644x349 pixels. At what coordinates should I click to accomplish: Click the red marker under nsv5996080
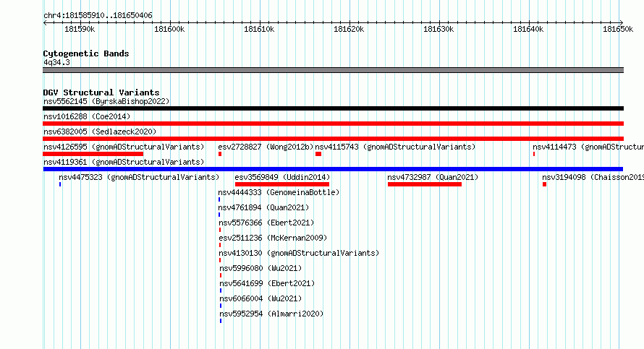[221, 275]
